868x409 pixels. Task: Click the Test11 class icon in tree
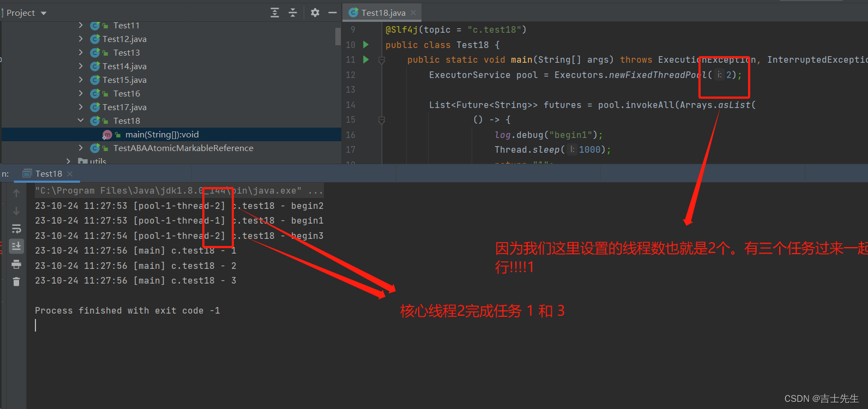[95, 25]
